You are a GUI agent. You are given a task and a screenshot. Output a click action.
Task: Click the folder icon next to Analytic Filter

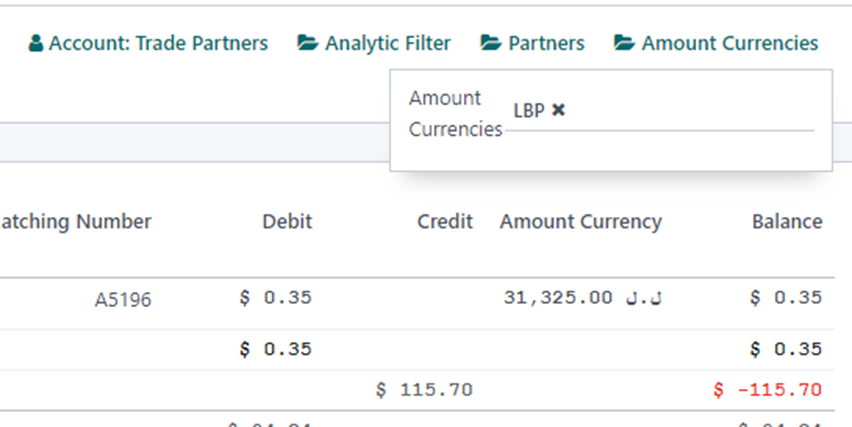click(308, 42)
